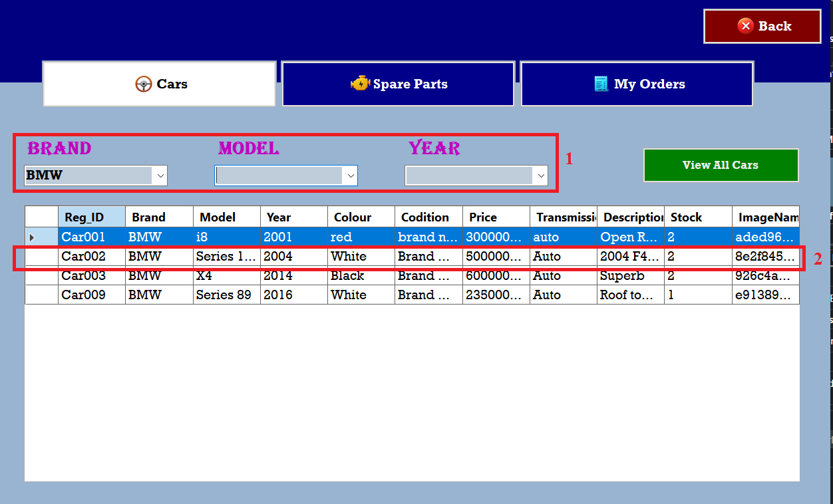Viewport: 833px width, 504px height.
Task: Click the Open R... description cell
Action: pyautogui.click(x=631, y=237)
